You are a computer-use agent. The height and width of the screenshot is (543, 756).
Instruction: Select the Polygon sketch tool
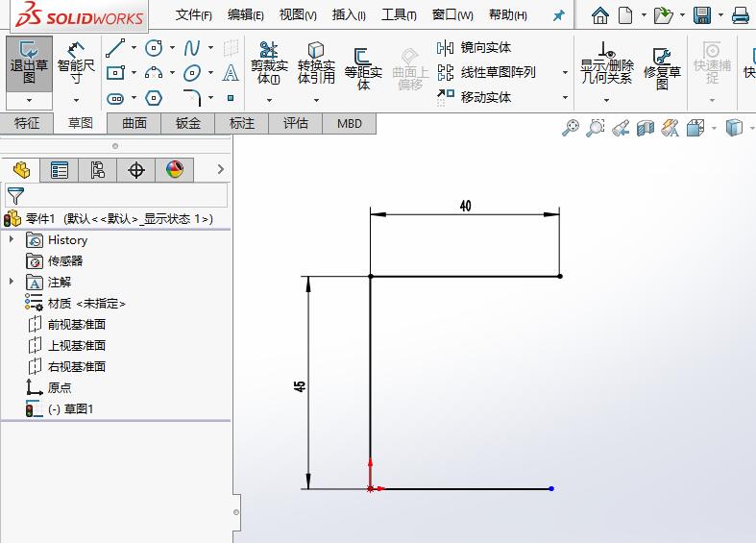pos(154,98)
